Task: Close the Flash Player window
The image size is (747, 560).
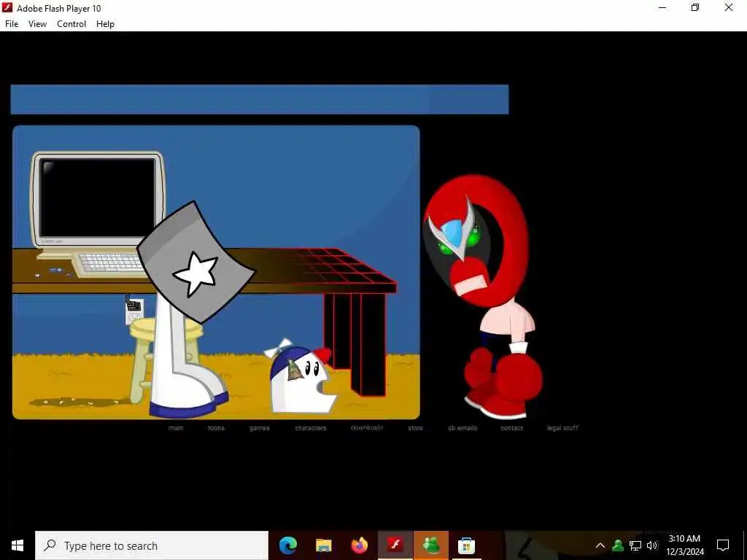Action: pos(729,7)
